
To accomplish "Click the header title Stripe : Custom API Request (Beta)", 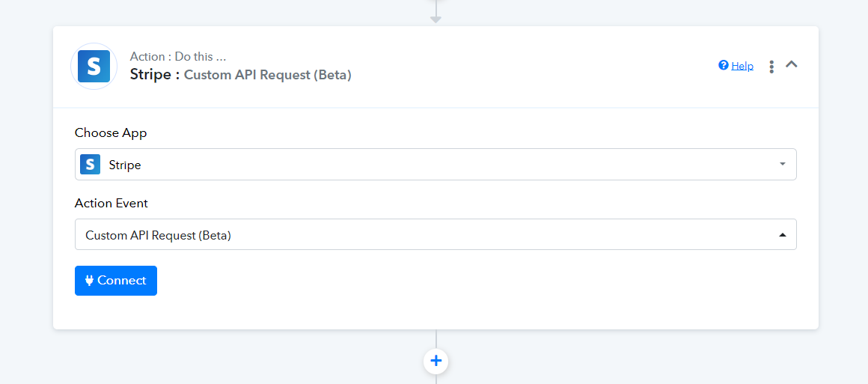I will tap(240, 75).
